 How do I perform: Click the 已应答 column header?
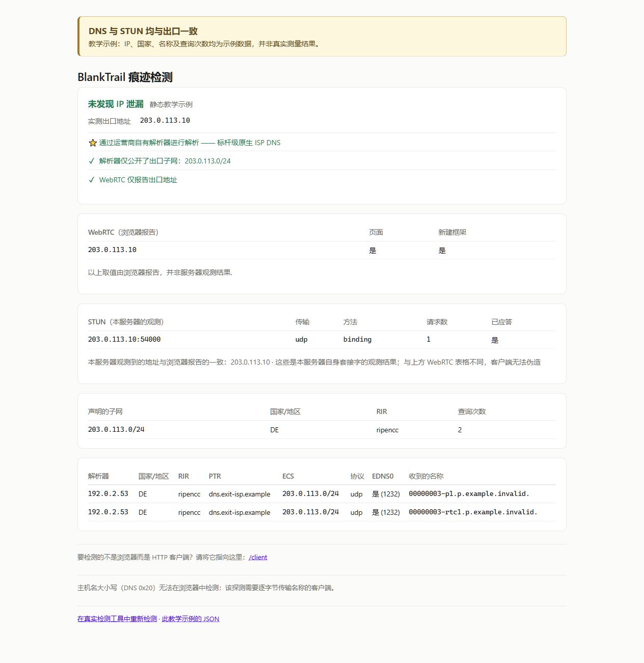(x=501, y=322)
